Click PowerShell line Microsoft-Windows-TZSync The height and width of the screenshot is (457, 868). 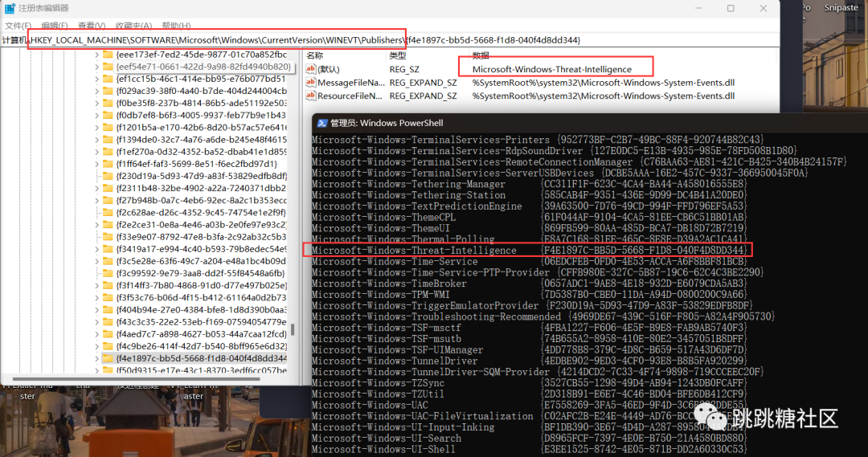[x=529, y=383]
